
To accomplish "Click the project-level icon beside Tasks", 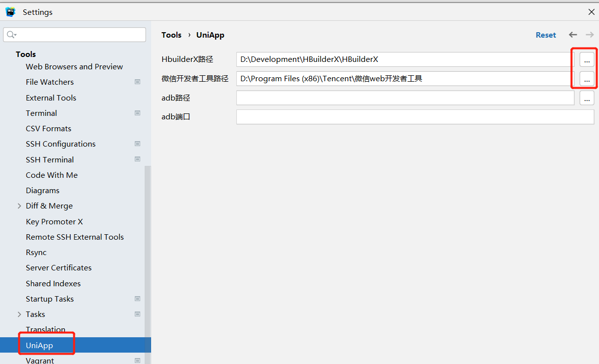I will [137, 314].
